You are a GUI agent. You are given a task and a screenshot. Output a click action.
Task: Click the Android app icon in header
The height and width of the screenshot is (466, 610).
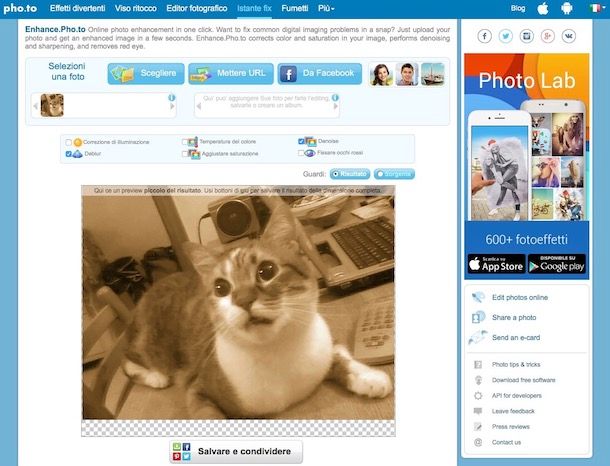click(x=567, y=8)
